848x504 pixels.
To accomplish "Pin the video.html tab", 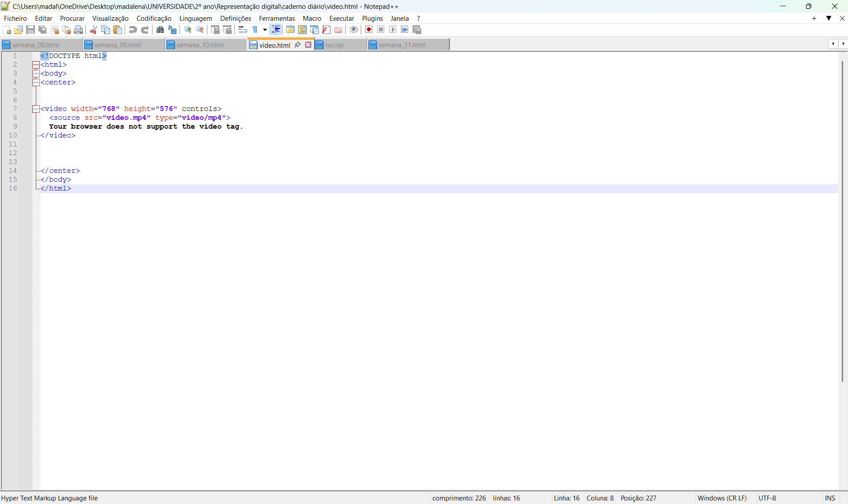I will coord(298,45).
